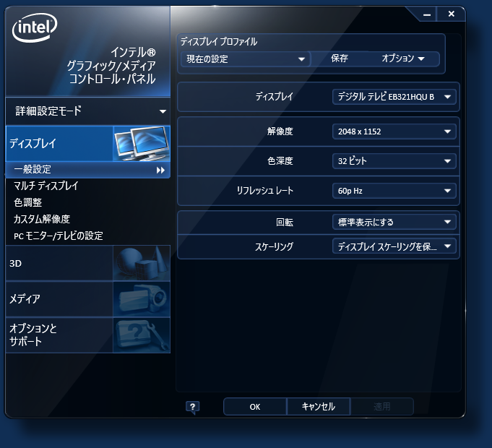Viewport: 492px width, 448px height.
Task: Open the 回転 rotation dropdown
Action: (394, 222)
